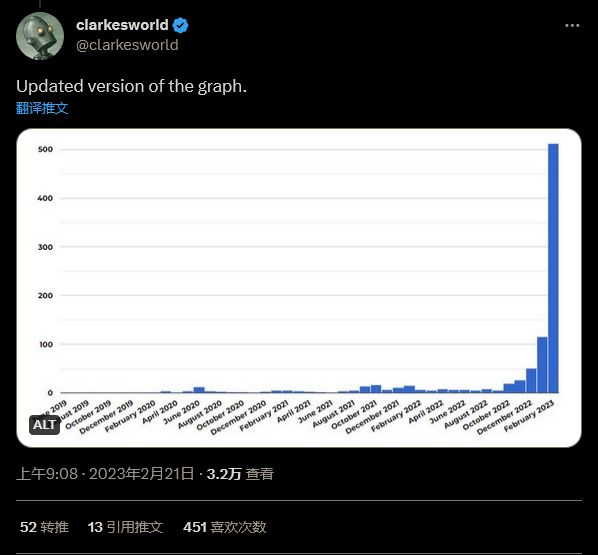Show the 52 转推 retweets list

44,527
